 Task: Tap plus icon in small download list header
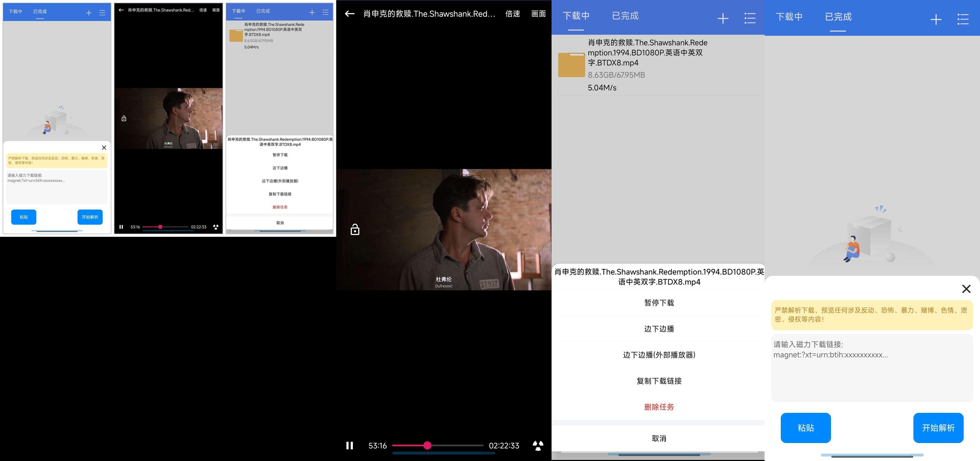point(312,13)
